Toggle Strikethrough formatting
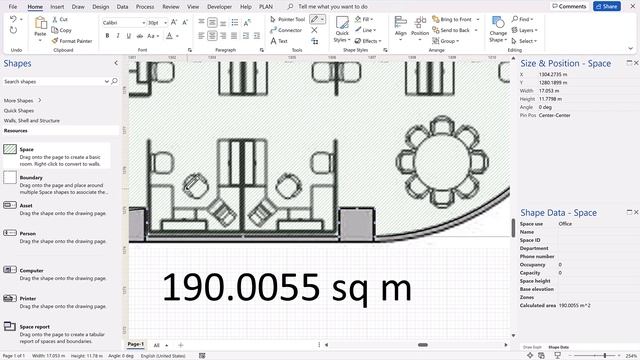The width and height of the screenshot is (640, 360). [140, 36]
